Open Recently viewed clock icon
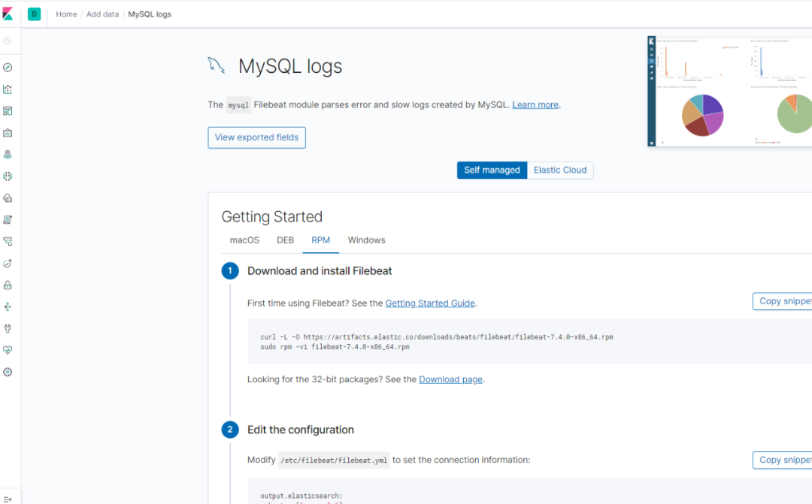 tap(8, 41)
